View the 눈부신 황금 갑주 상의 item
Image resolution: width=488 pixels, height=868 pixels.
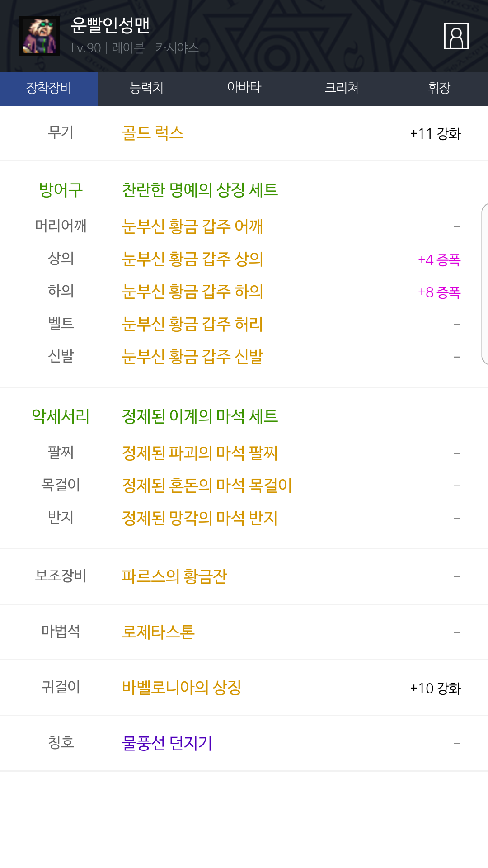[x=192, y=259]
